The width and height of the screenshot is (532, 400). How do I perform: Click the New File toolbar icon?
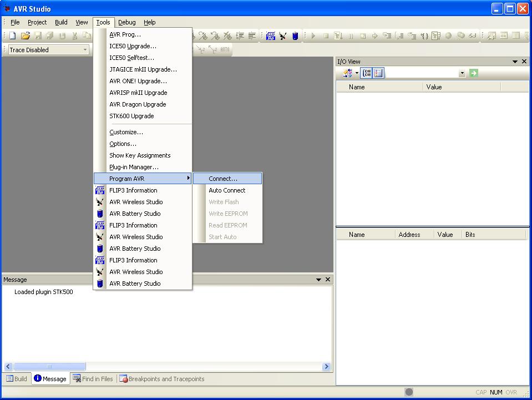pos(12,36)
